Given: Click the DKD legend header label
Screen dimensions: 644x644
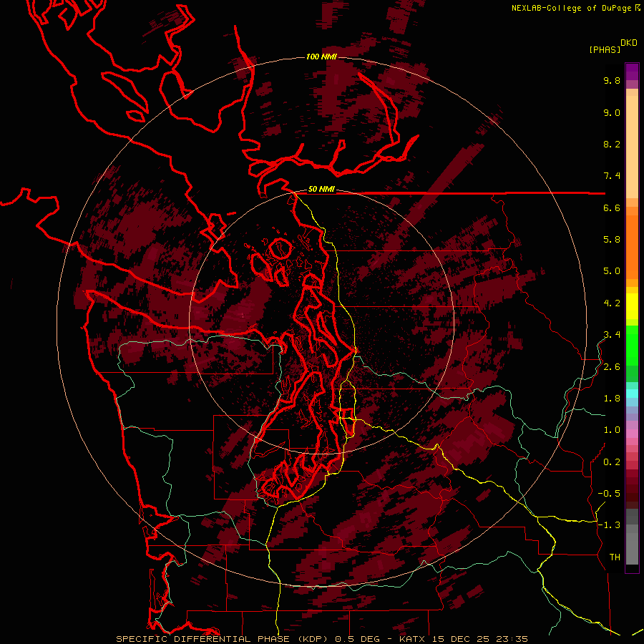Looking at the screenshot, I should coord(629,43).
